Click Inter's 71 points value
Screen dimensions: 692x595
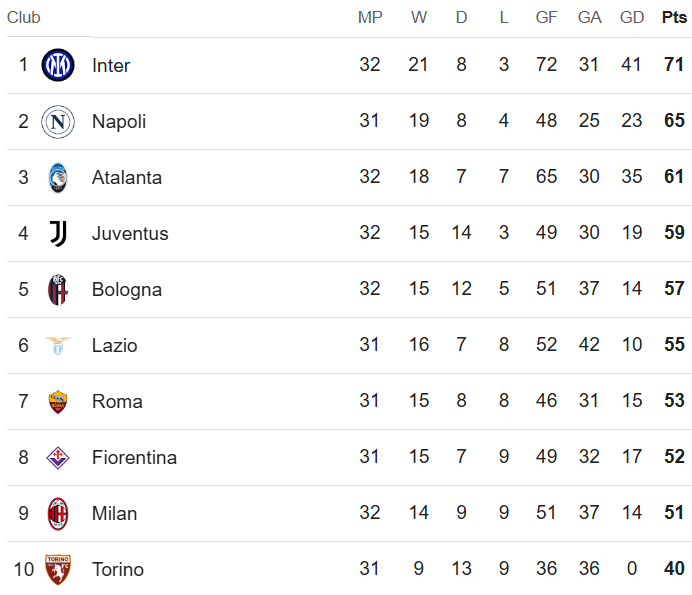click(674, 66)
